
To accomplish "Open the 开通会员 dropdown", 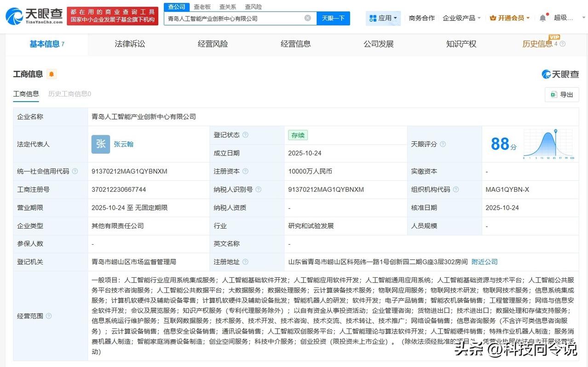I will pos(509,18).
